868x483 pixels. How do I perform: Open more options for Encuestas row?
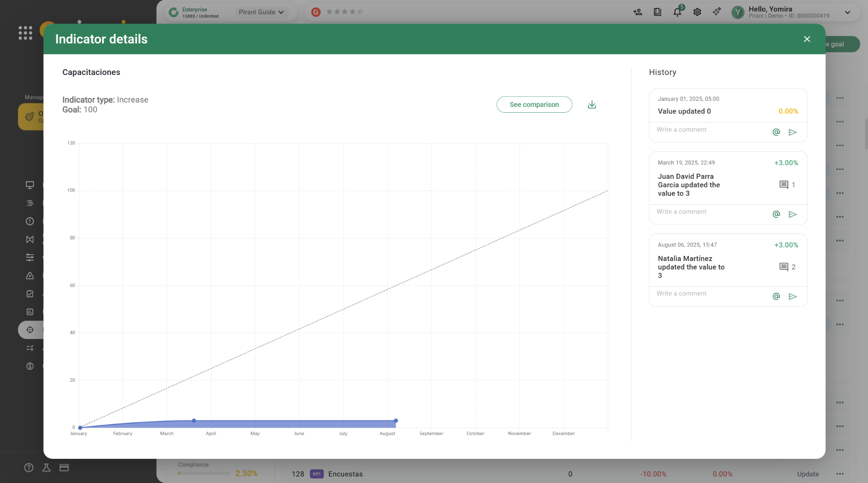tap(840, 474)
